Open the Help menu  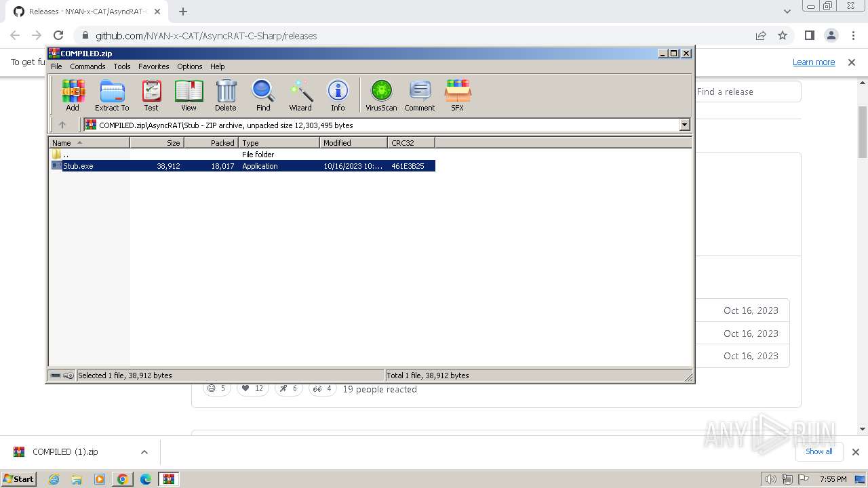pyautogui.click(x=217, y=66)
